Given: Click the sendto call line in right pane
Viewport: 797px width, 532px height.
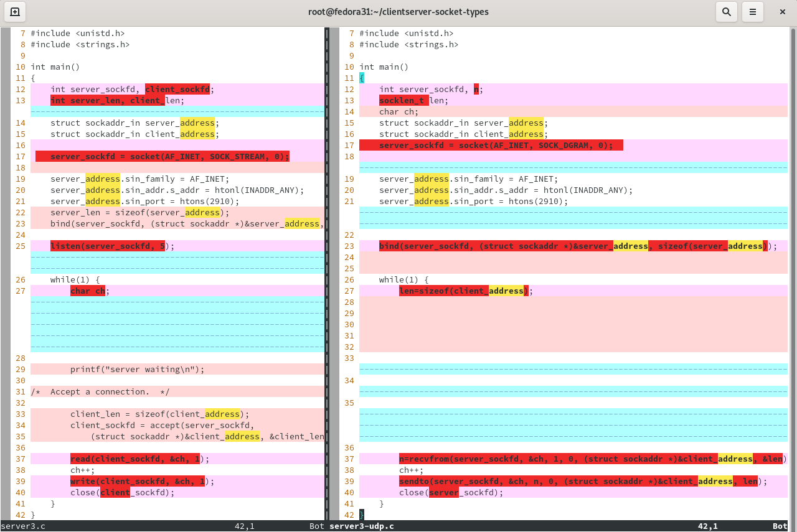Looking at the screenshot, I should (x=579, y=482).
